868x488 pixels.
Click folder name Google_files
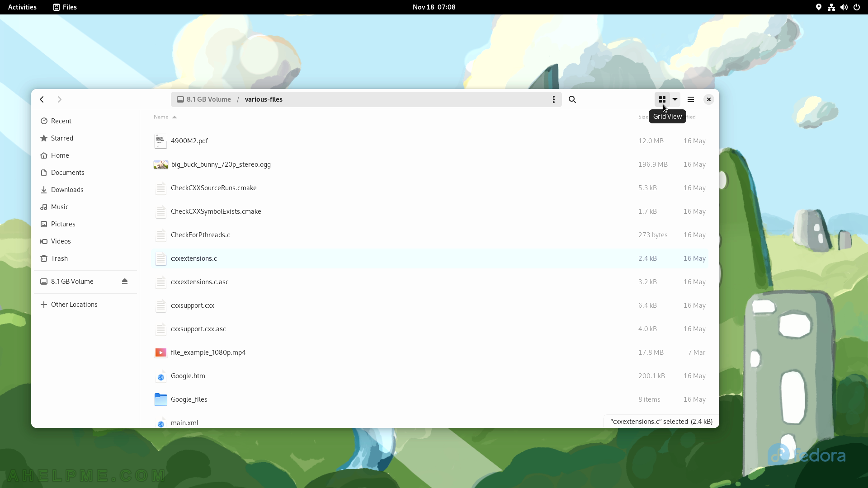(189, 399)
